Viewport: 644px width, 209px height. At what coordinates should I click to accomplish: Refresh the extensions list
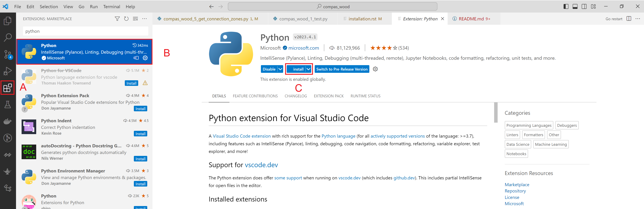[126, 19]
